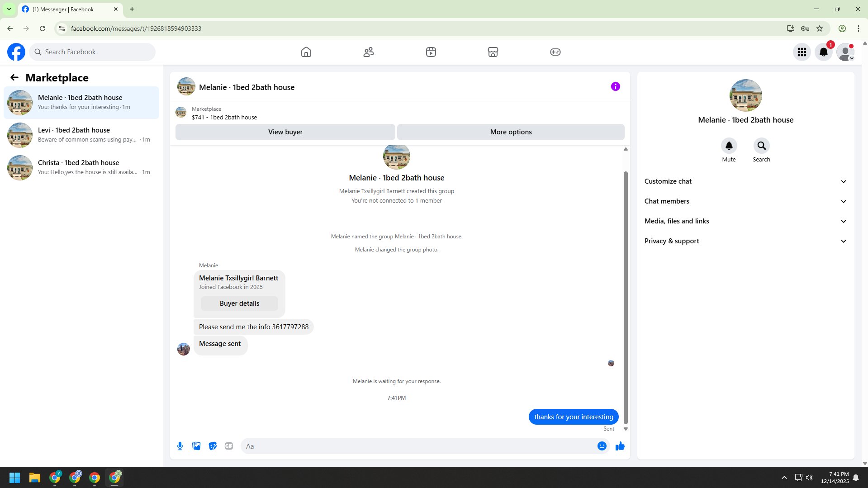Screen dimensions: 868x488
Task: Open the Friends icon in top navigation
Action: (369, 52)
